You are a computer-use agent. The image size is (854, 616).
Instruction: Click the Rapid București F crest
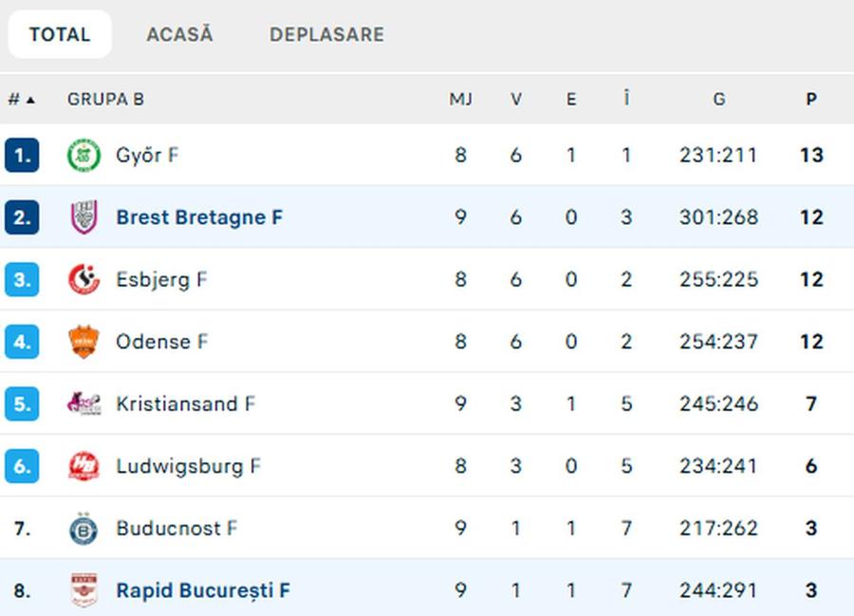click(x=84, y=590)
